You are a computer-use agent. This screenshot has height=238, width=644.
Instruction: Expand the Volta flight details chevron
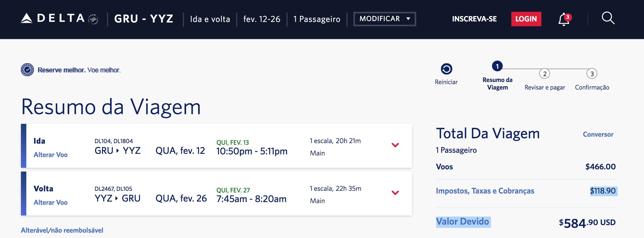point(395,193)
